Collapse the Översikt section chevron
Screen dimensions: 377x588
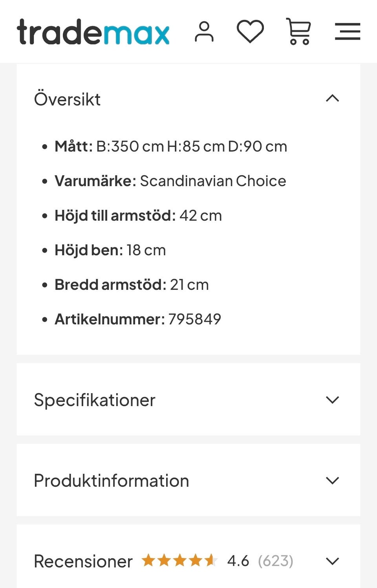pos(332,98)
